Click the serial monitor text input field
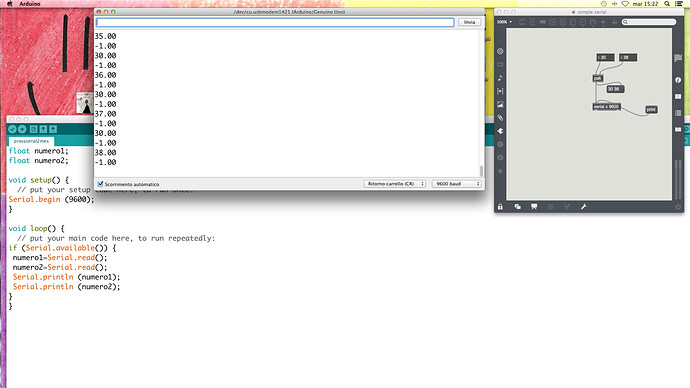 coord(275,22)
